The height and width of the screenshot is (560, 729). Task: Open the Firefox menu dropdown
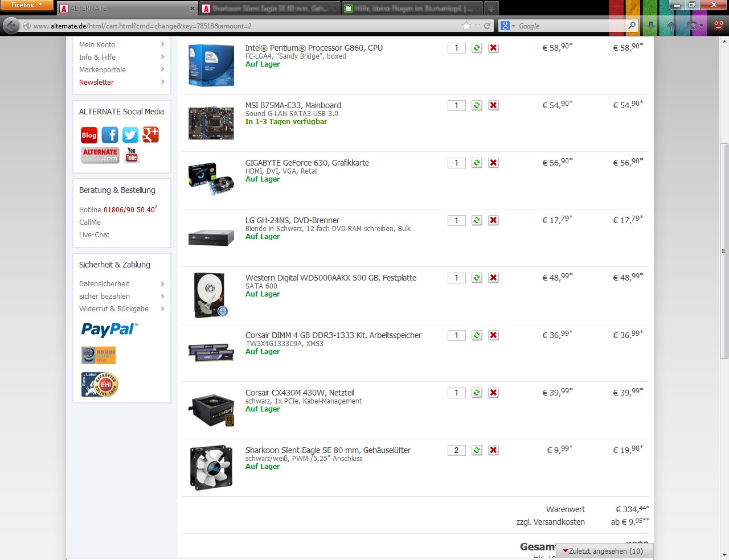tap(27, 5)
